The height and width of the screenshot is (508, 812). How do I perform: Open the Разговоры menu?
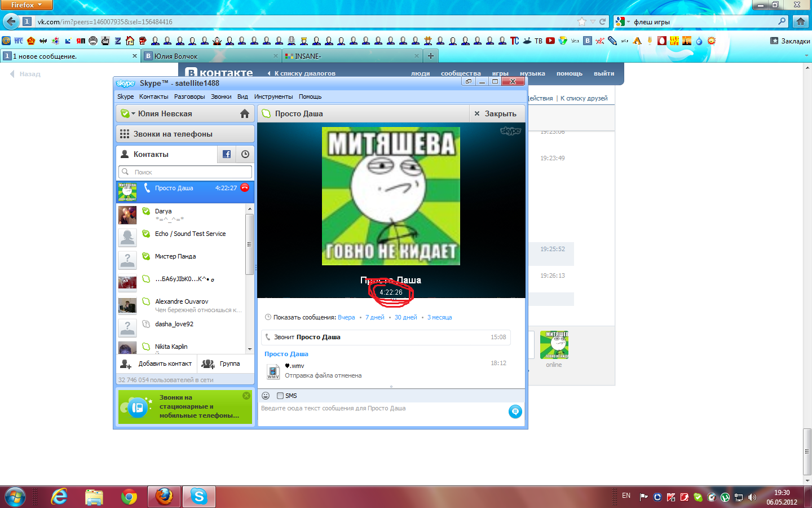pos(189,97)
